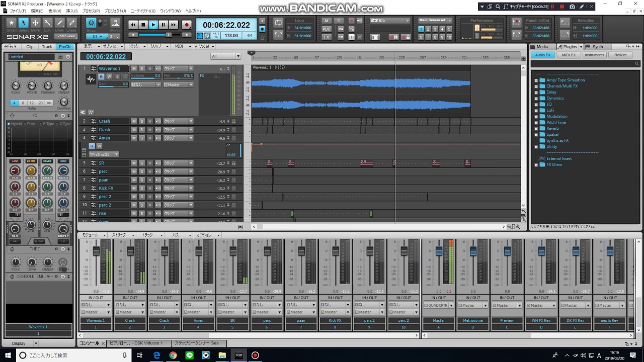Select the 8:1 compressor ratio button
This screenshot has width=644, height=362.
[x=23, y=103]
